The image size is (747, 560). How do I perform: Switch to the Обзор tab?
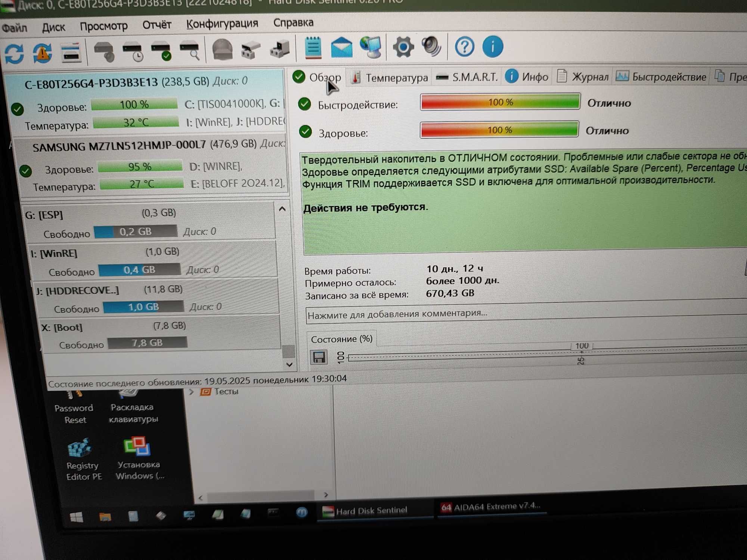click(317, 77)
